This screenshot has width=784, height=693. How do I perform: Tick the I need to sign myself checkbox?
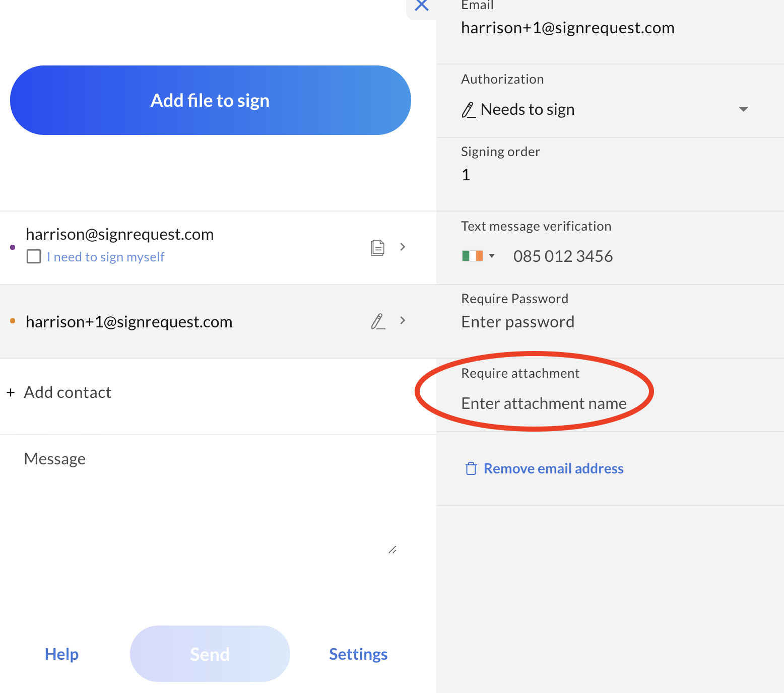click(x=34, y=256)
